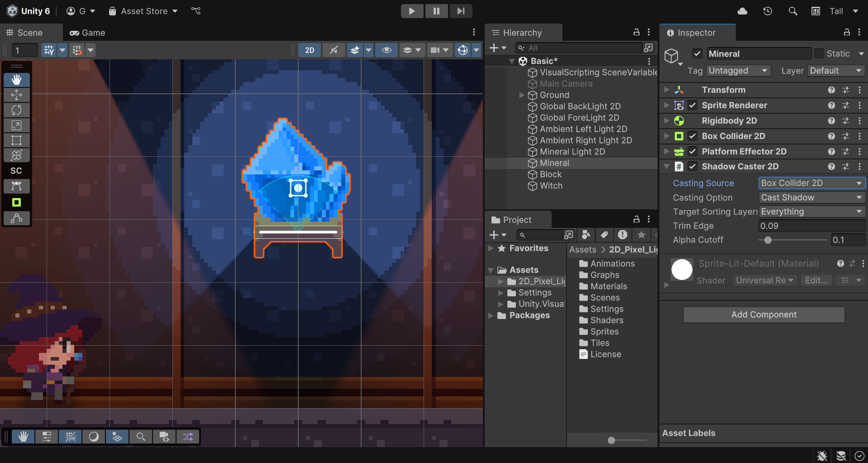Click the Step frame button
The height and width of the screenshot is (463, 868).
click(461, 11)
